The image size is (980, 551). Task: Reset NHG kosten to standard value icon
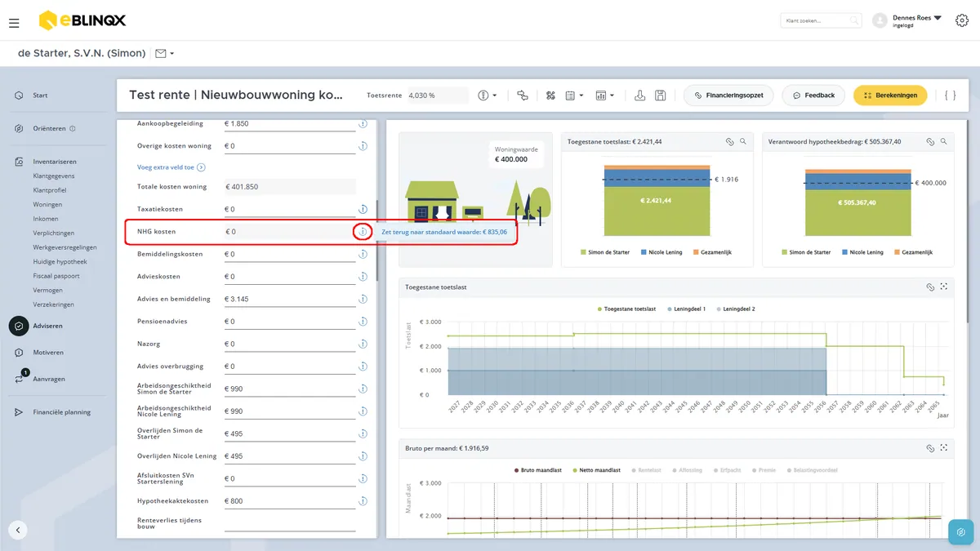[x=363, y=232]
